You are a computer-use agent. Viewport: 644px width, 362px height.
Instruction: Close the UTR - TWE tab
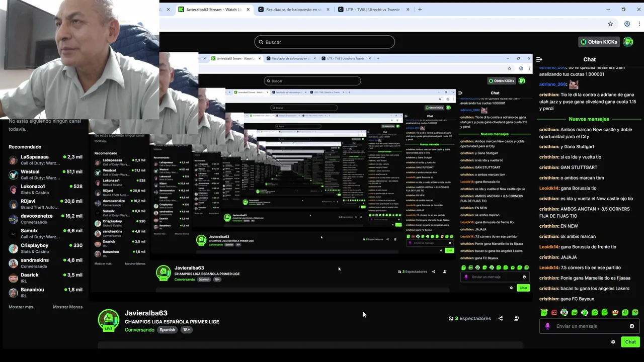pyautogui.click(x=409, y=9)
